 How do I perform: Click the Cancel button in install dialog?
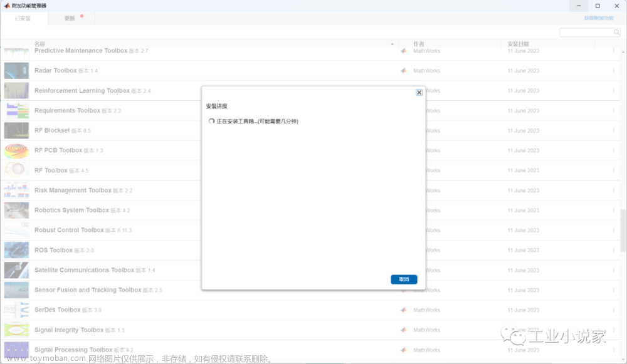[404, 279]
